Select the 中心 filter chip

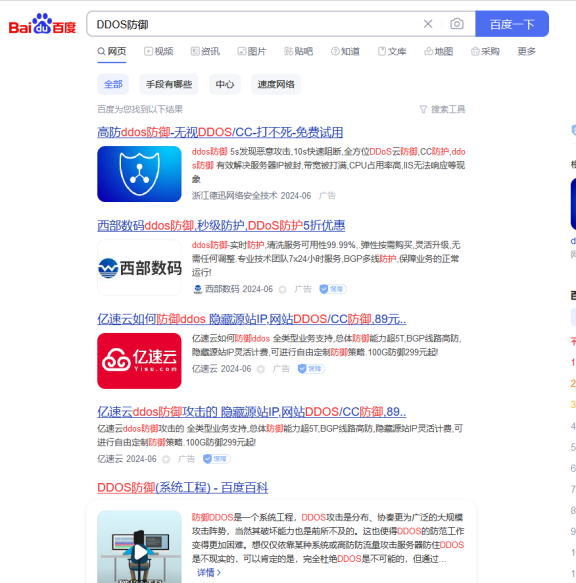pyautogui.click(x=225, y=84)
